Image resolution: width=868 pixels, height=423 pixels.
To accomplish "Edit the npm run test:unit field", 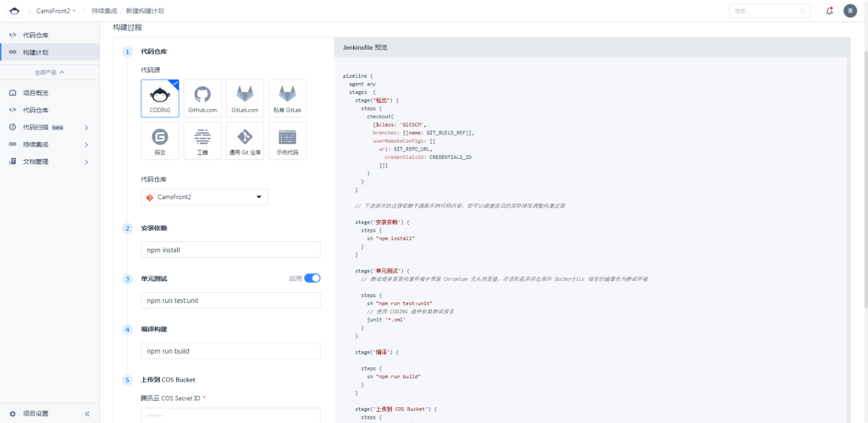I will [231, 300].
